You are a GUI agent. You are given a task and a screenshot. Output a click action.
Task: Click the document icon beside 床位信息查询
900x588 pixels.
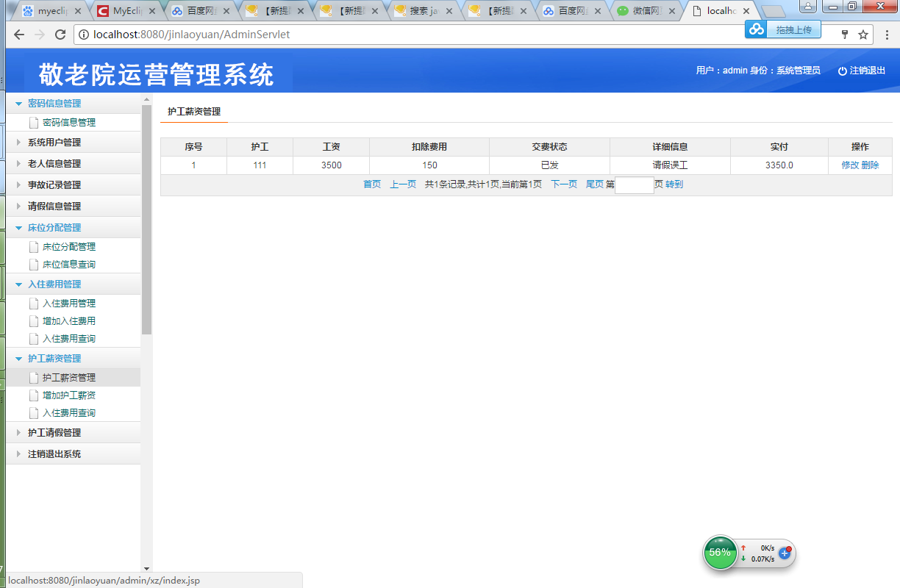coord(33,265)
